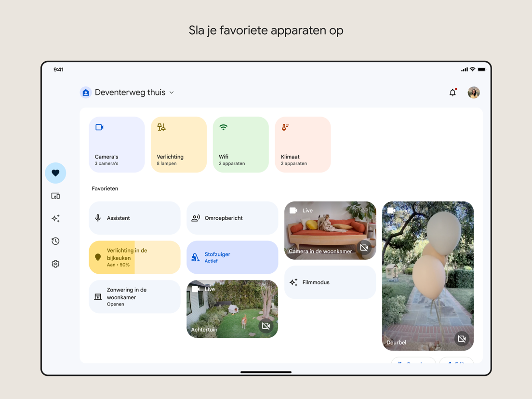The height and width of the screenshot is (399, 532).
Task: Click the Live video icon on Achtertuin
Action: (196, 289)
